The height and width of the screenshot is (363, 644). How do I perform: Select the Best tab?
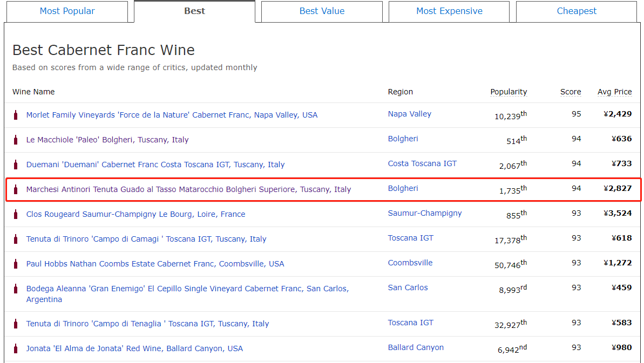coord(195,11)
